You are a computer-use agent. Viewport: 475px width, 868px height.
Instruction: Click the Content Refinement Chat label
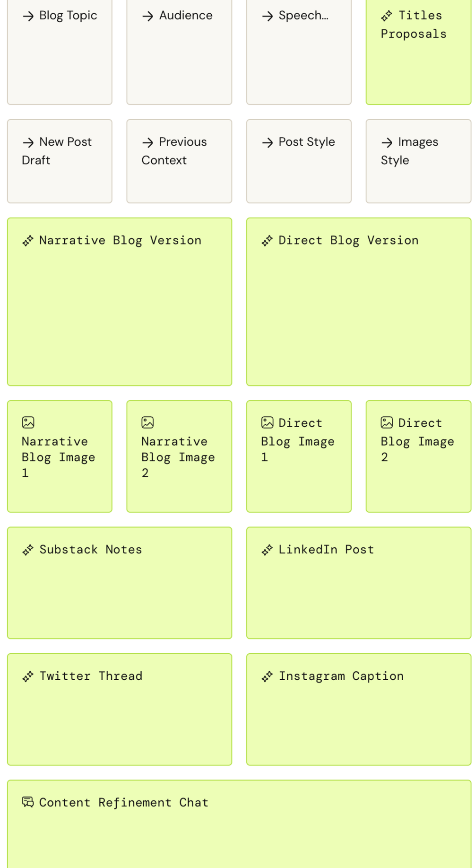(x=124, y=802)
